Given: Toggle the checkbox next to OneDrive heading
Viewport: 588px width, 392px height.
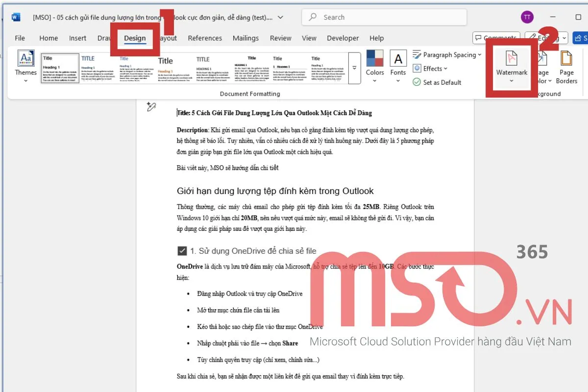Looking at the screenshot, I should click(x=182, y=251).
